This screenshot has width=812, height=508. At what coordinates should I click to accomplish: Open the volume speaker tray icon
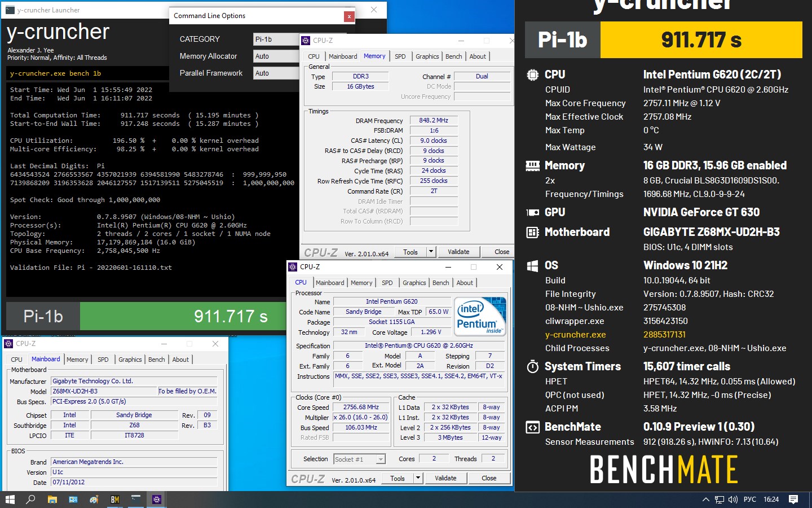[x=733, y=500]
